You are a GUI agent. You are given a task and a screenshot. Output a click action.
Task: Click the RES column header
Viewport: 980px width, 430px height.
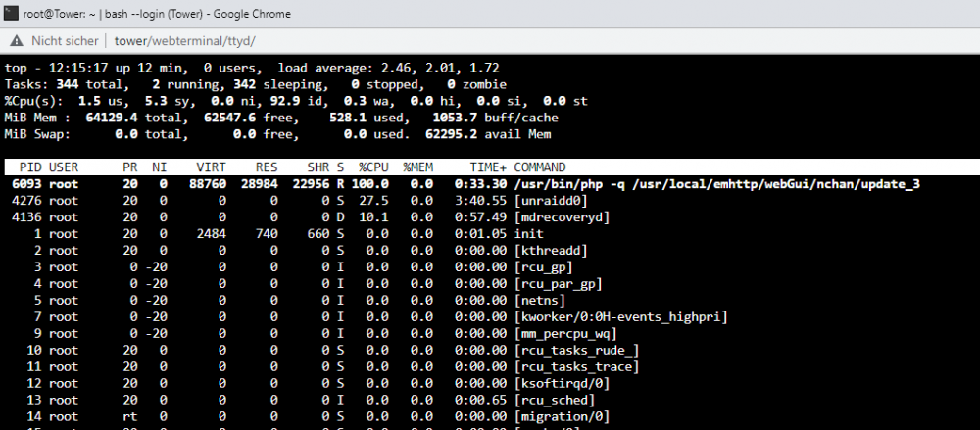click(267, 167)
